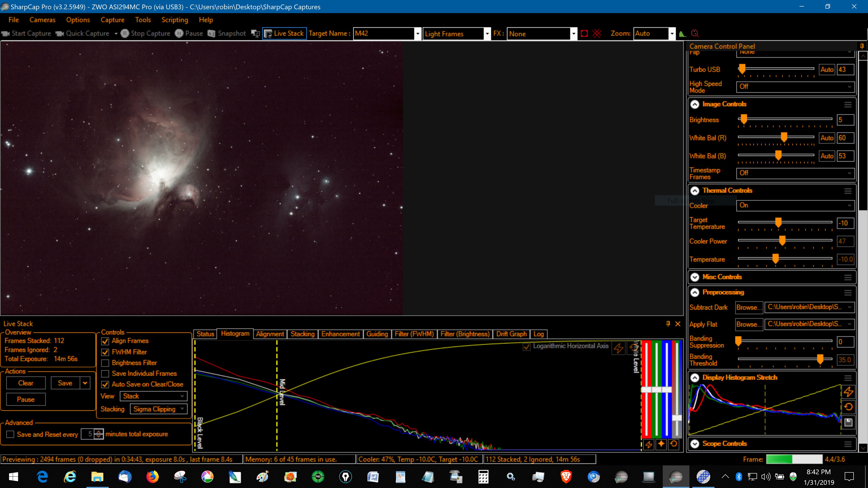Open the Calculator from the taskbar
This screenshot has height=488, width=868.
[x=483, y=476]
